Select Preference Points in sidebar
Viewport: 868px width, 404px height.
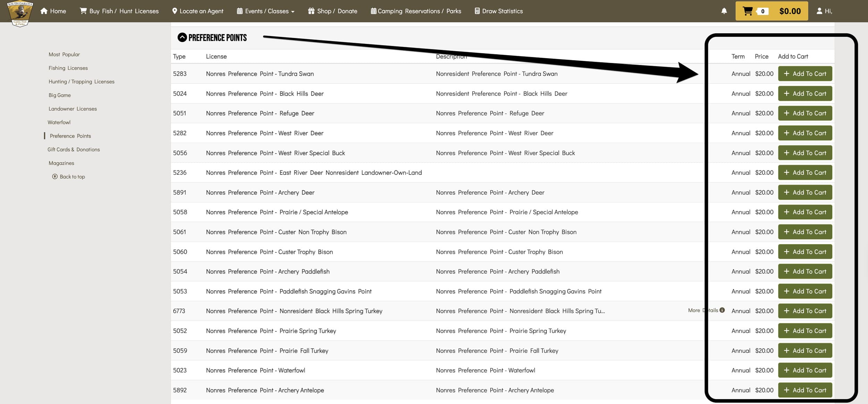[70, 136]
